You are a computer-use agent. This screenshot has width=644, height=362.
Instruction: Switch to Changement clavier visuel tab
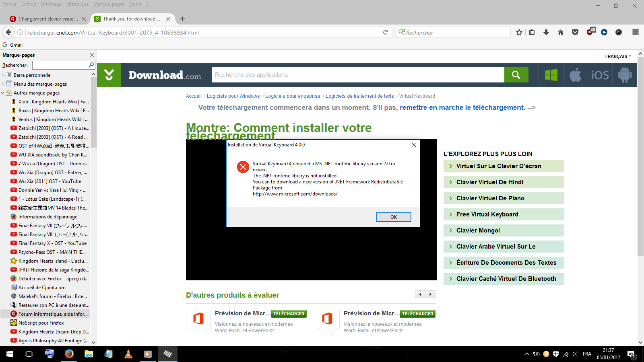pos(47,19)
